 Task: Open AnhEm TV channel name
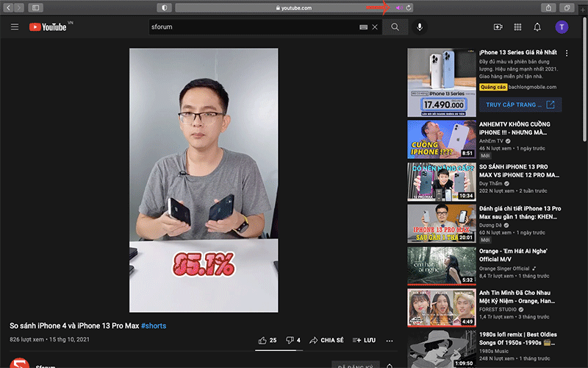(x=491, y=141)
